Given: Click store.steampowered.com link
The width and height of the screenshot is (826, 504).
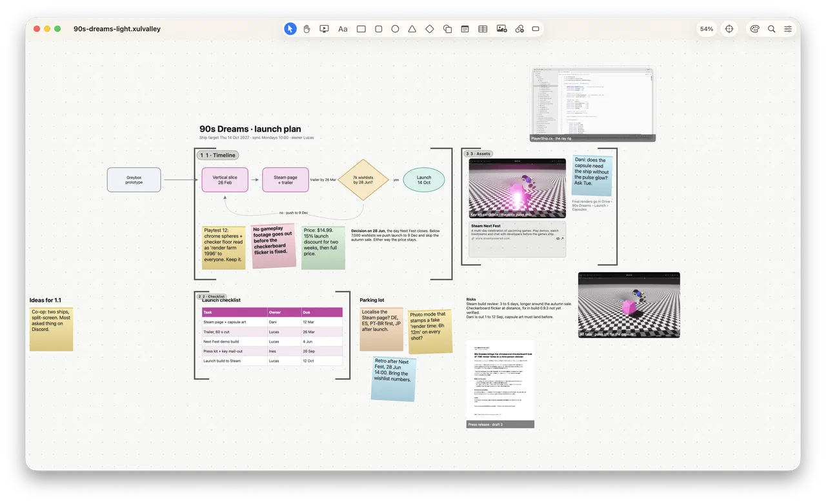Looking at the screenshot, I should point(492,238).
